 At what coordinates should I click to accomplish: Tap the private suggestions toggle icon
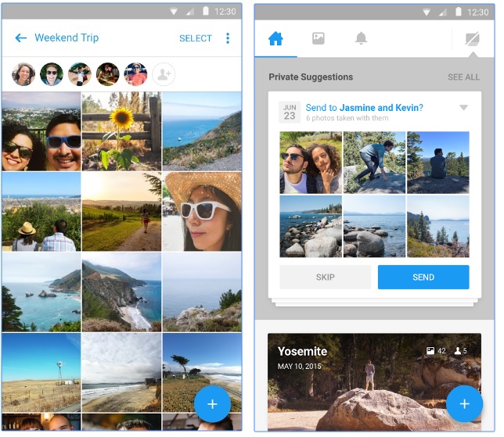[x=473, y=39]
